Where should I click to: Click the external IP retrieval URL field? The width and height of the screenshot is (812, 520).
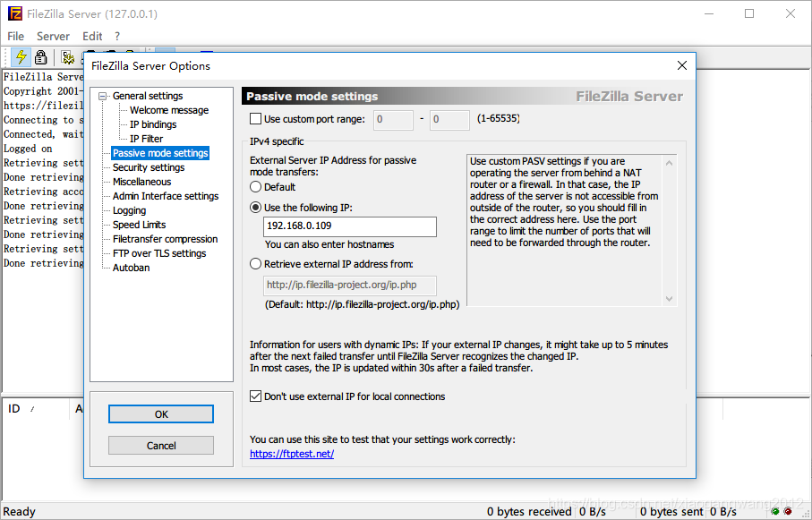(x=350, y=286)
